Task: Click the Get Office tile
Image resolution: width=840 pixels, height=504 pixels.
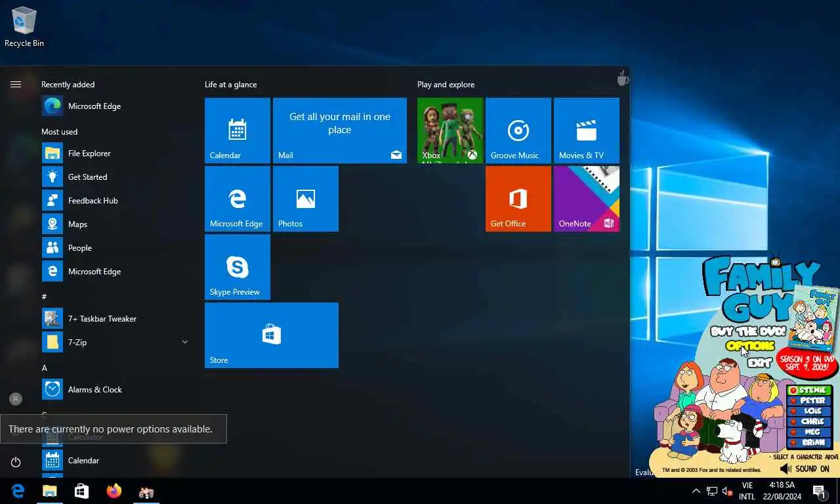Action: (518, 199)
